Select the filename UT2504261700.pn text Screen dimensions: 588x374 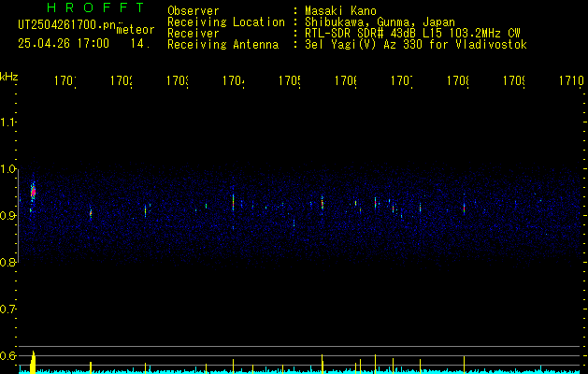pyautogui.click(x=66, y=25)
